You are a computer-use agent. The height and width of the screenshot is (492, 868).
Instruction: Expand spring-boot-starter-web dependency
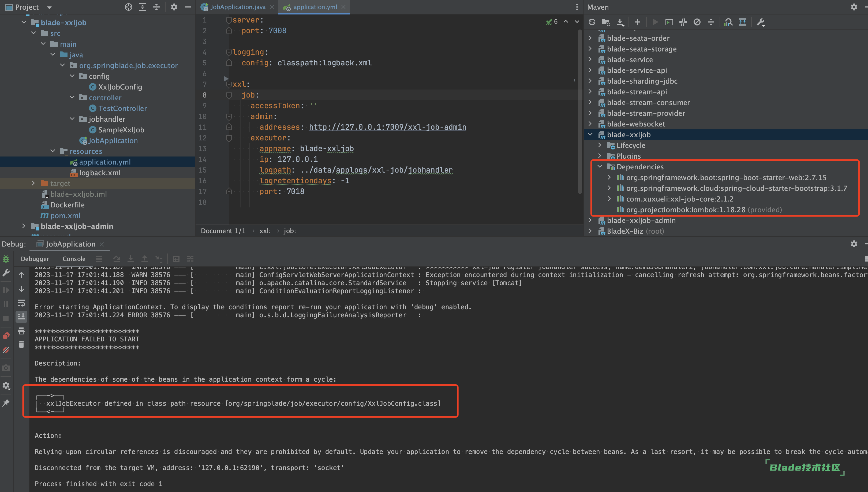(609, 177)
